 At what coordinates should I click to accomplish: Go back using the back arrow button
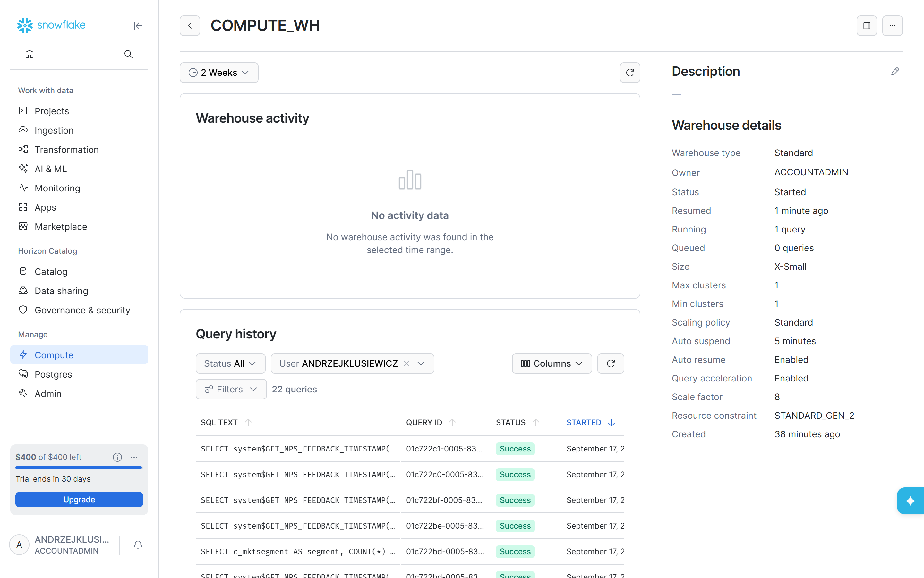190,26
